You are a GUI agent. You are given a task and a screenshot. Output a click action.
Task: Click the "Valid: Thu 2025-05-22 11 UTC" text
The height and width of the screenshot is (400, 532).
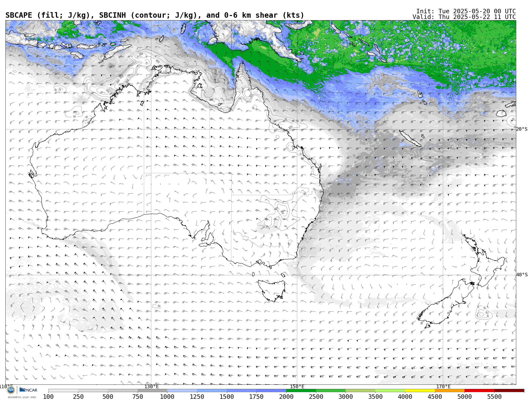464,17
